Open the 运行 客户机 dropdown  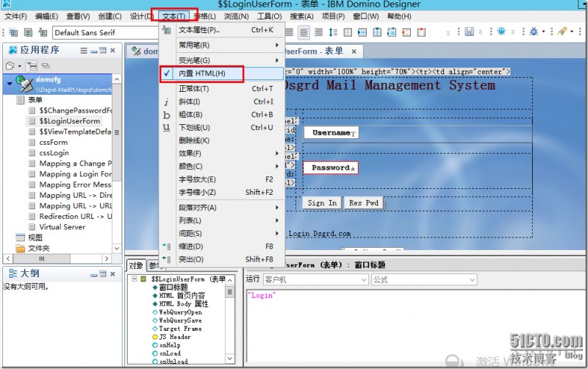tap(316, 280)
